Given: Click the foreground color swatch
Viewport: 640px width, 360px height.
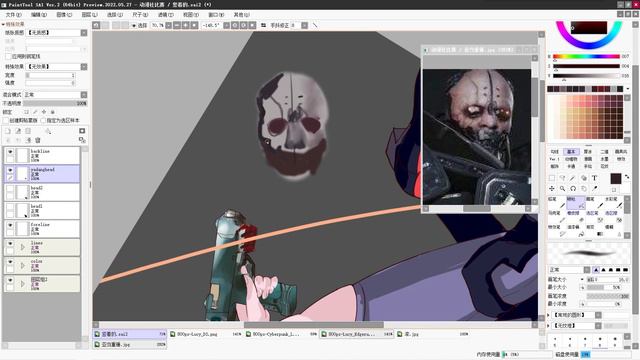Looking at the screenshot, I should (616, 179).
